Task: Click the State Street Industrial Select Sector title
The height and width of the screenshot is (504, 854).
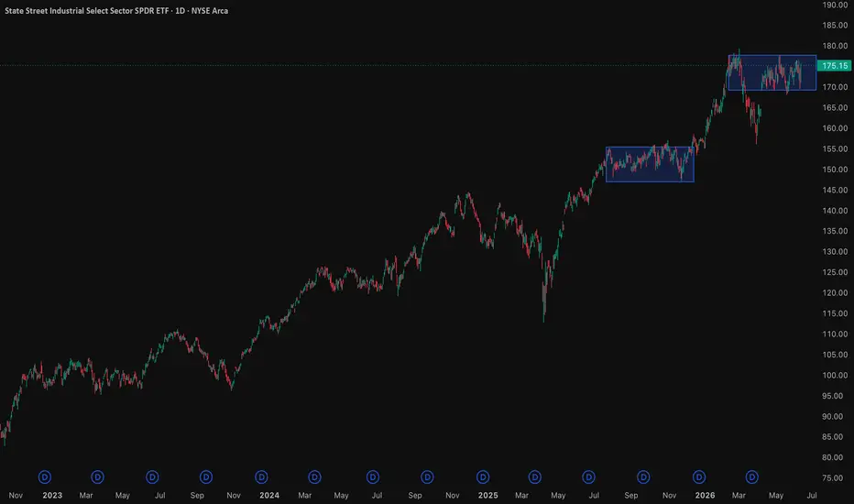Action: [116, 11]
